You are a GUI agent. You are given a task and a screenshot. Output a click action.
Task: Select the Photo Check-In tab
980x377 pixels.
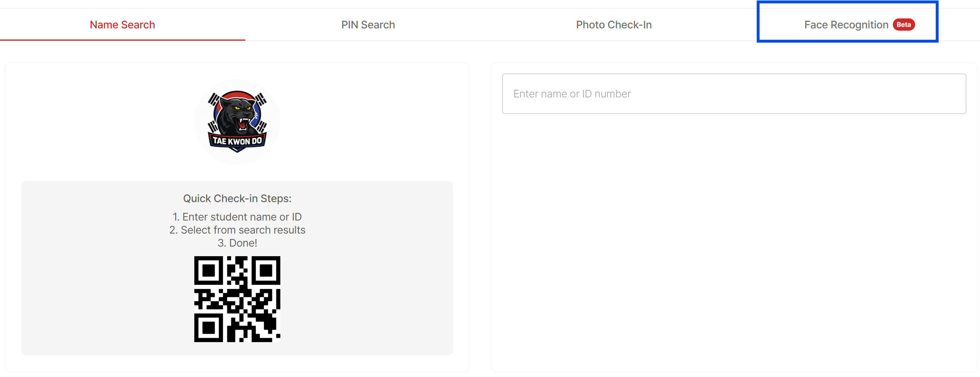614,25
